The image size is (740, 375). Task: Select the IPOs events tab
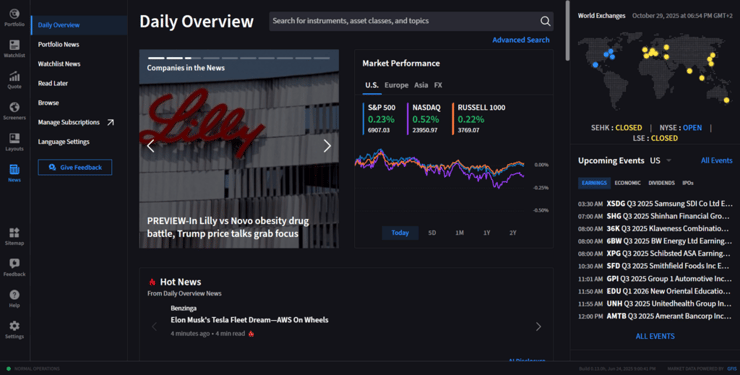688,183
